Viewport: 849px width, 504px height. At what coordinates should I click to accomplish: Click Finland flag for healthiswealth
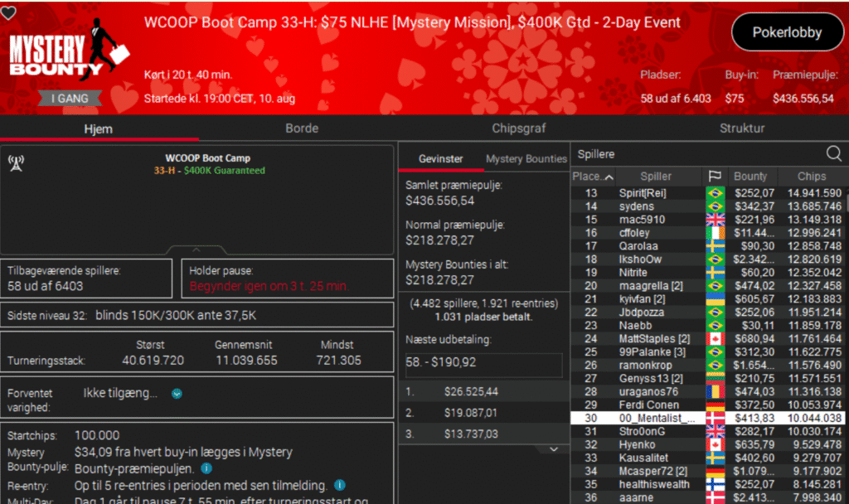coord(716,484)
